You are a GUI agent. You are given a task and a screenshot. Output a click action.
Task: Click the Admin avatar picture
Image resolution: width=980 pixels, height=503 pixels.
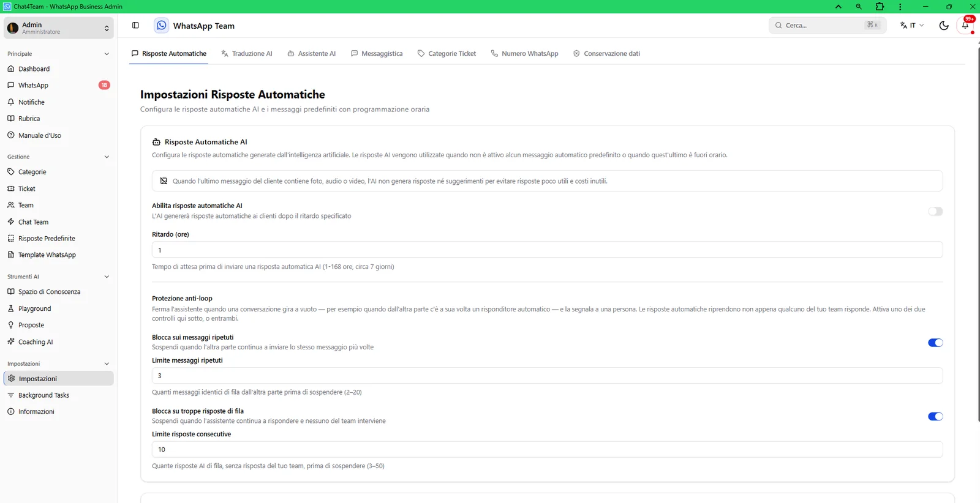pos(13,28)
